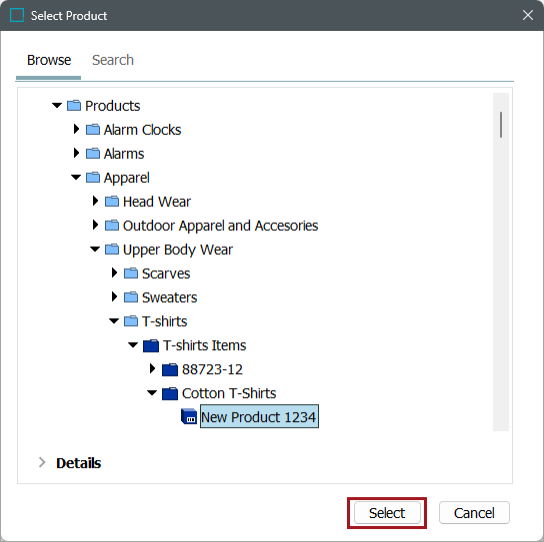Expand the Alarms tree node
The height and width of the screenshot is (542, 544).
76,153
